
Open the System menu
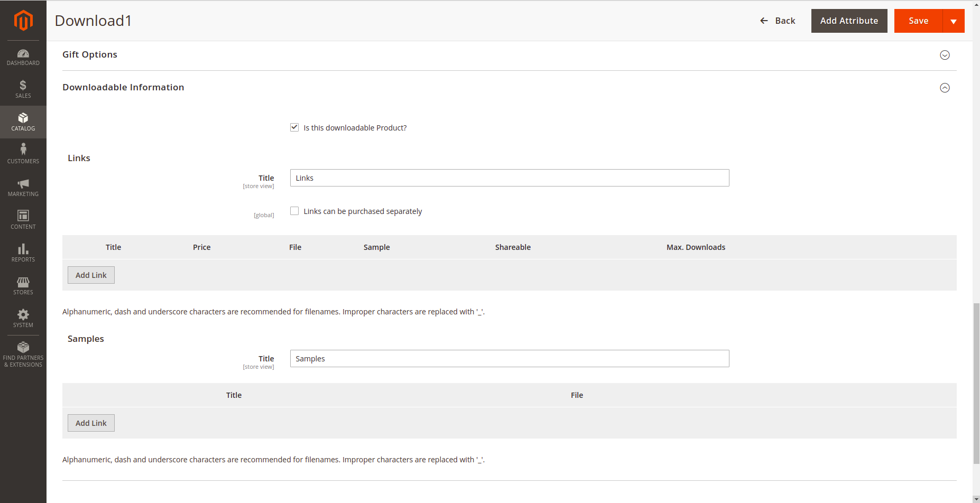coord(23,319)
